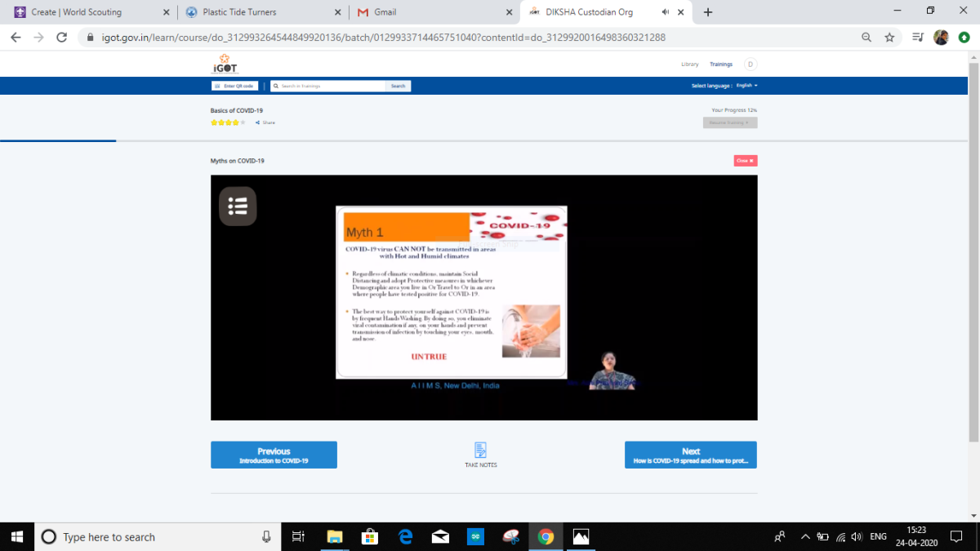Click Chrome icon on taskbar
Viewport: 980px width, 551px height.
tap(546, 536)
